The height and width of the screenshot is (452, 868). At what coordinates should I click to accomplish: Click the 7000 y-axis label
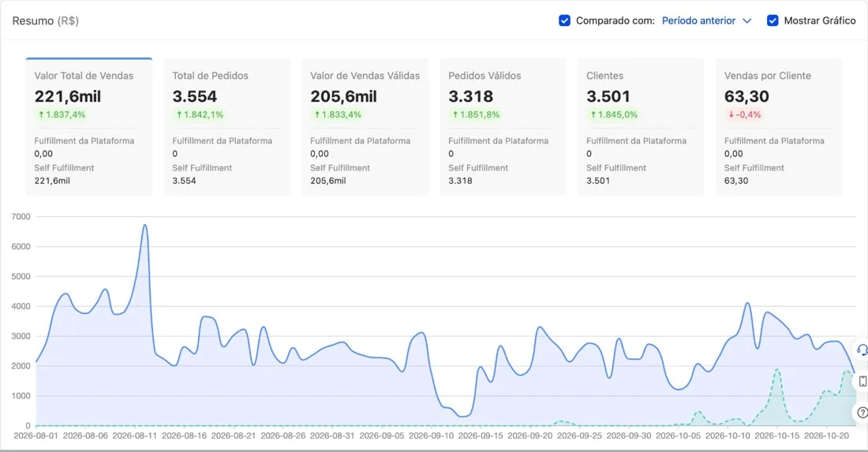pos(21,217)
